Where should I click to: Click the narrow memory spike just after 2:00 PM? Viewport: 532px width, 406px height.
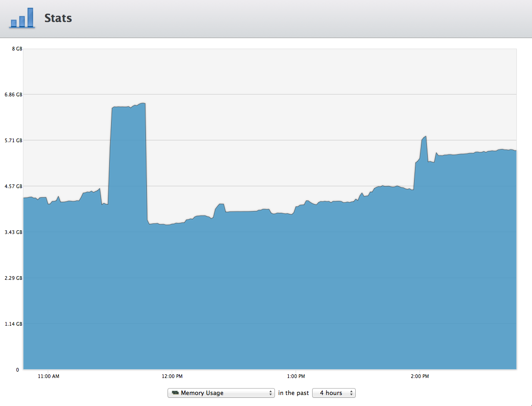pyautogui.click(x=424, y=149)
